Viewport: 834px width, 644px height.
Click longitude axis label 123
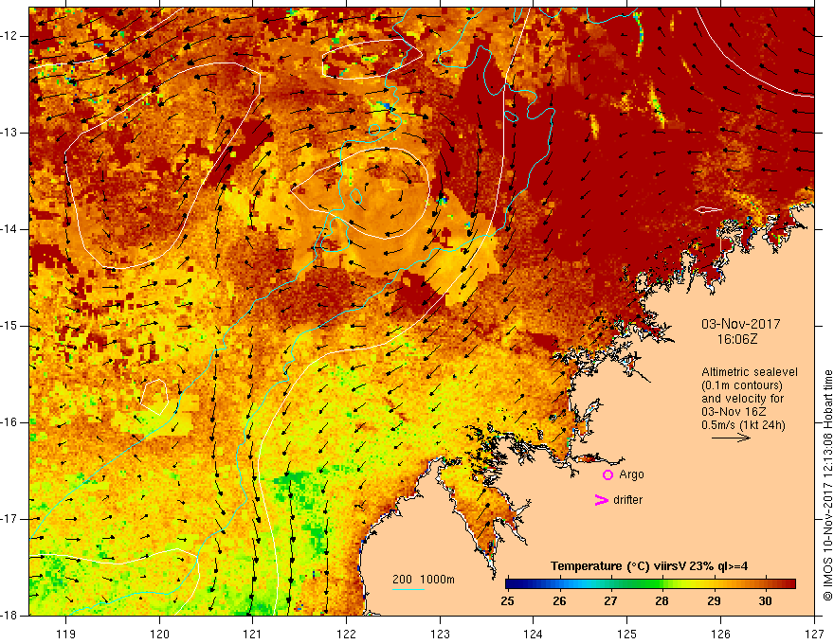pos(440,634)
